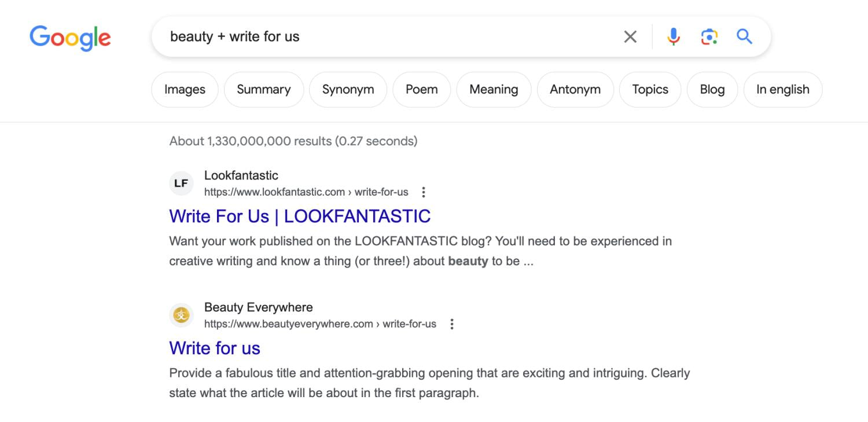Select the Antonym filter chip

tap(575, 90)
